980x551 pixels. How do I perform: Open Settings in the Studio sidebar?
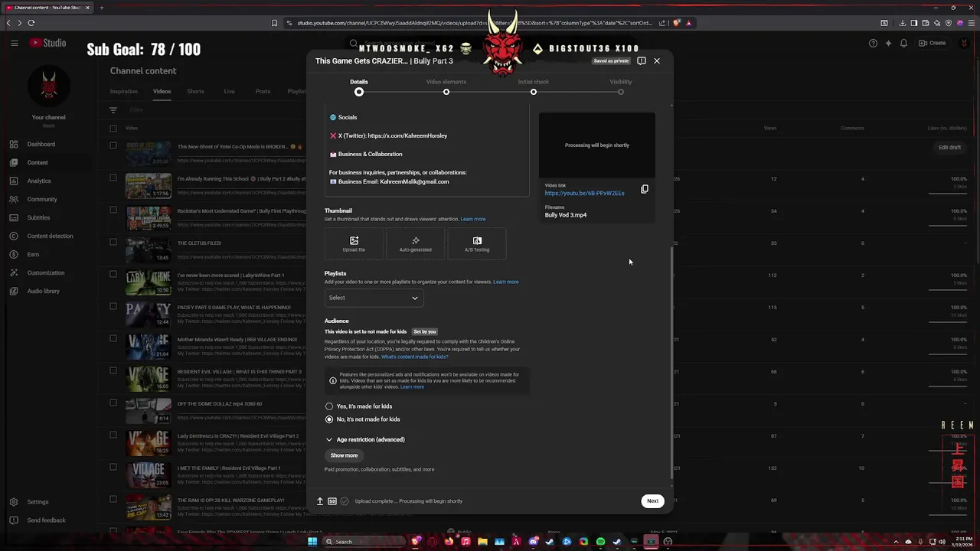(38, 502)
